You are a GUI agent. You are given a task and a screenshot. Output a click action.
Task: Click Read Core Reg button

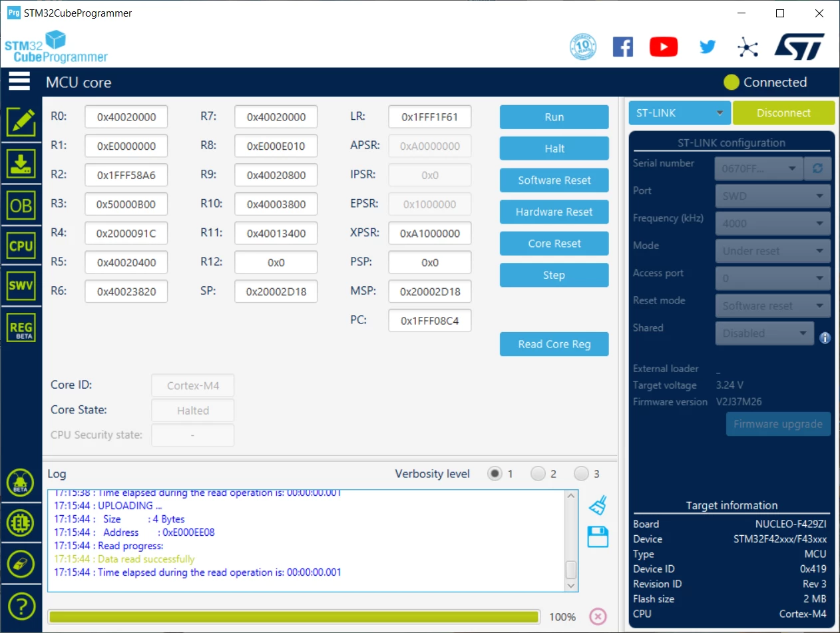point(554,344)
